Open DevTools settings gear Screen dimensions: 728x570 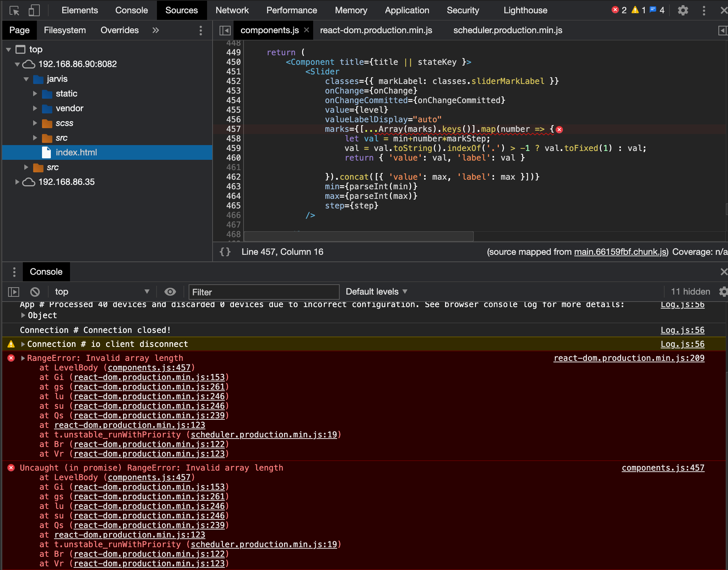coord(683,10)
